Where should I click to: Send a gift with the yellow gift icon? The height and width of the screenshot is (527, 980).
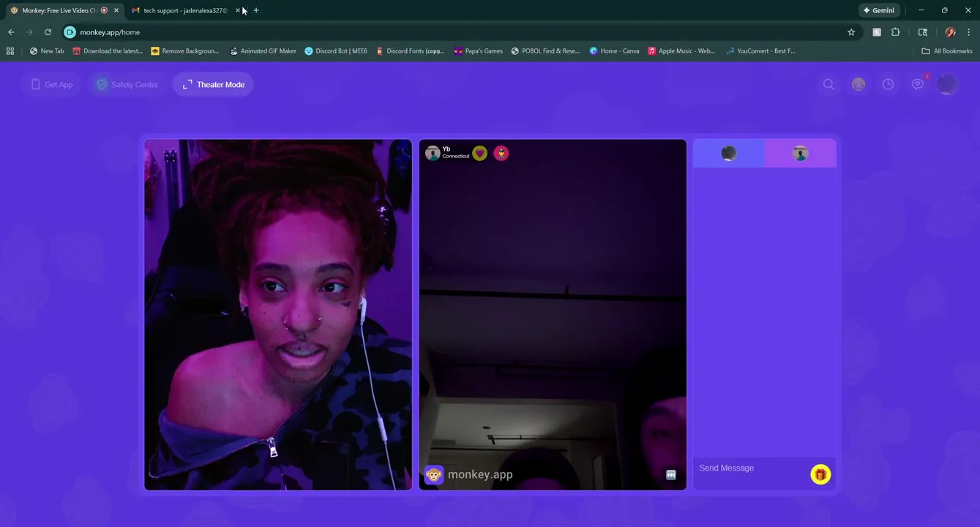coord(820,474)
